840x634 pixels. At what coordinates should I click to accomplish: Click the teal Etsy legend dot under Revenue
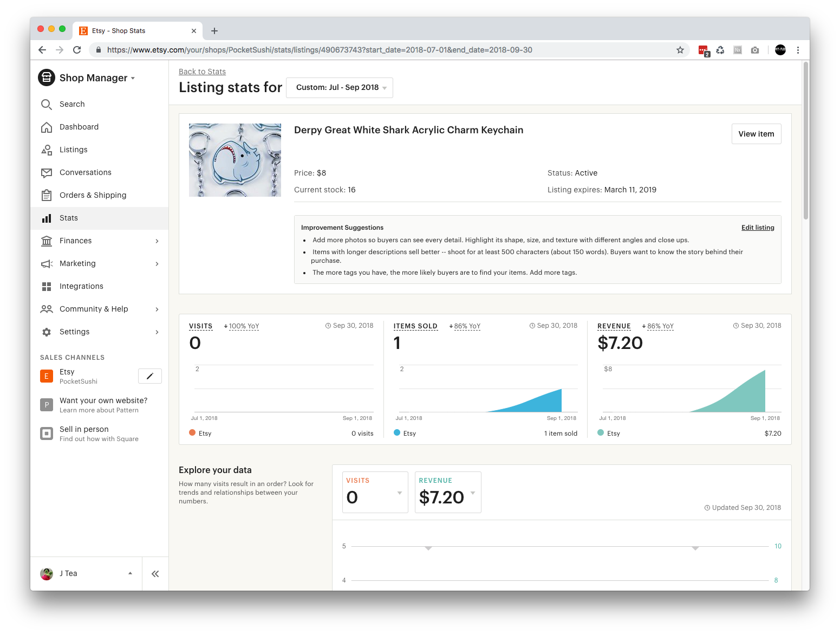pos(601,432)
